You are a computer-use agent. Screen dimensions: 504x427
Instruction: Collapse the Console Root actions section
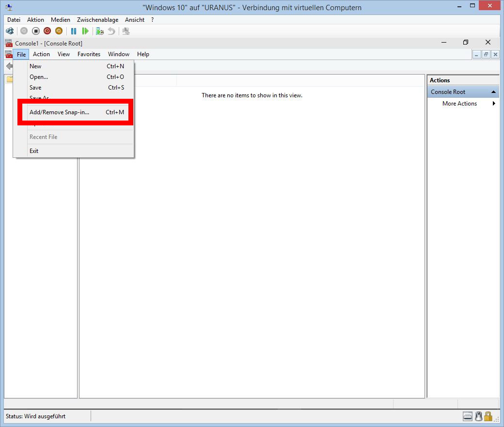pos(493,92)
